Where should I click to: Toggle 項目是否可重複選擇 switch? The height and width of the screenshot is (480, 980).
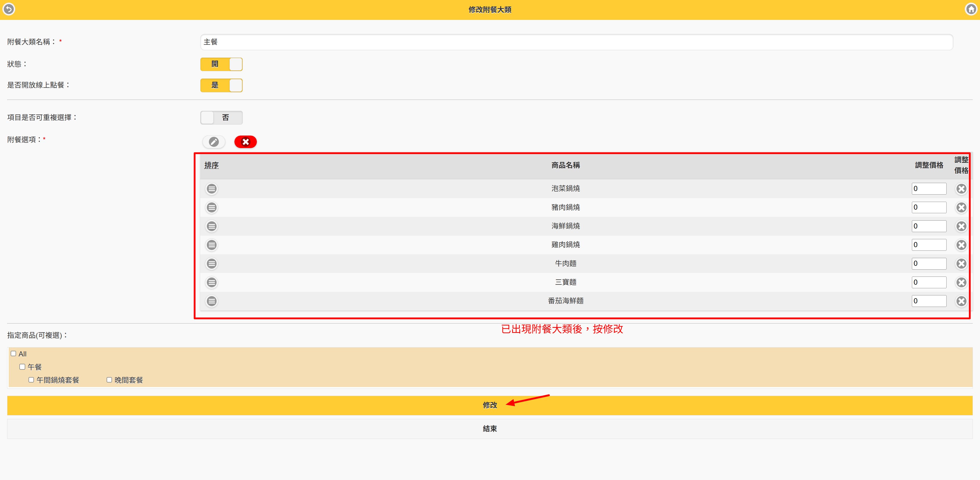coord(221,118)
